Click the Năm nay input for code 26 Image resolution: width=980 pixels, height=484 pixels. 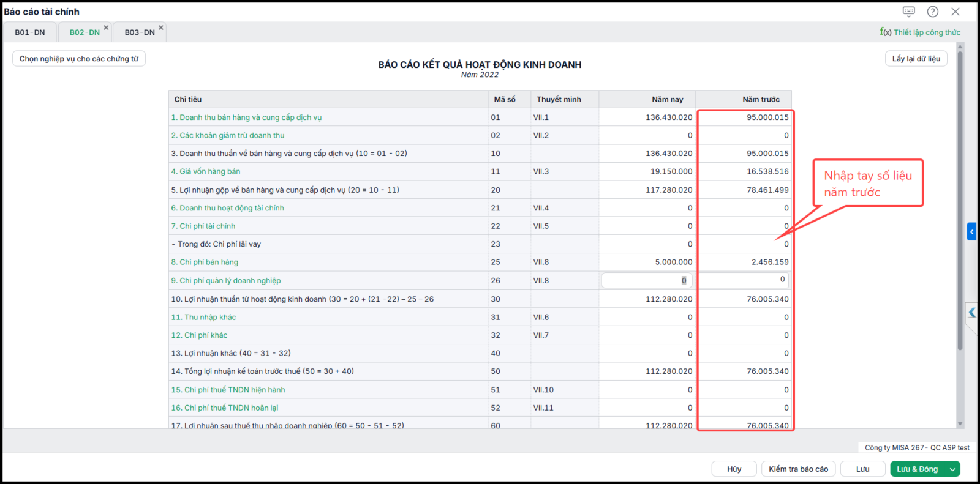647,280
